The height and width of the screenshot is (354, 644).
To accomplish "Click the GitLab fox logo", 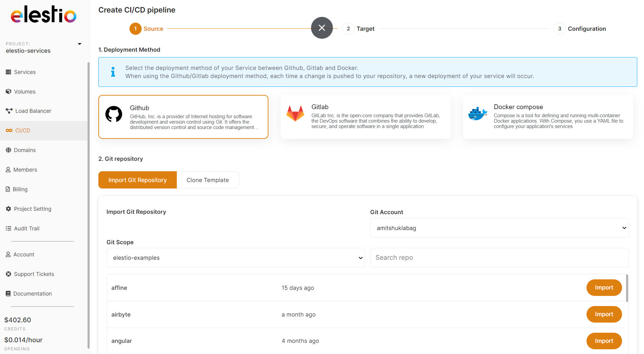I will click(x=295, y=113).
